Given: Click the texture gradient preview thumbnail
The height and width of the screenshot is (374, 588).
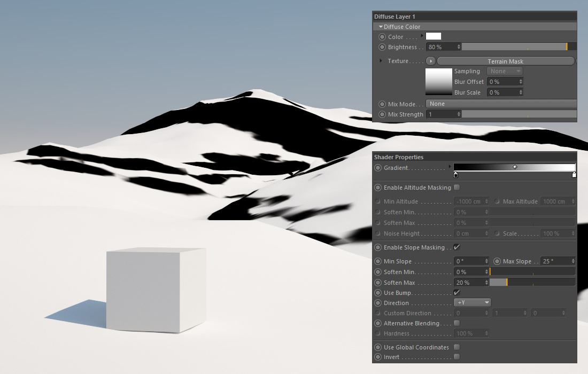Looking at the screenshot, I should tap(438, 82).
